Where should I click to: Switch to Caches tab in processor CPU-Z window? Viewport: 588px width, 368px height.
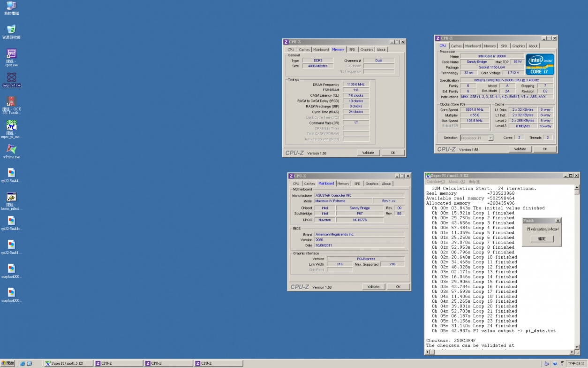pos(456,46)
